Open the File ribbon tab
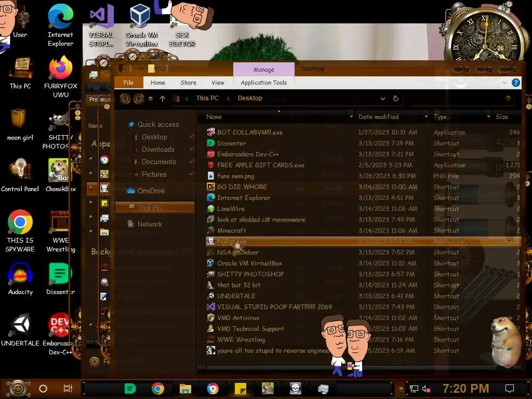The width and height of the screenshot is (532, 399). pos(129,83)
